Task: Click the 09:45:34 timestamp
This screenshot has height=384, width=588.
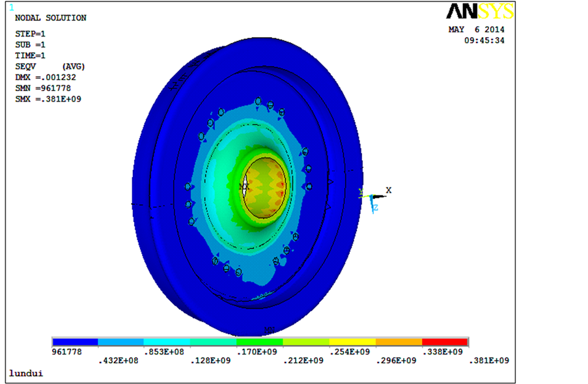Action: click(x=484, y=40)
